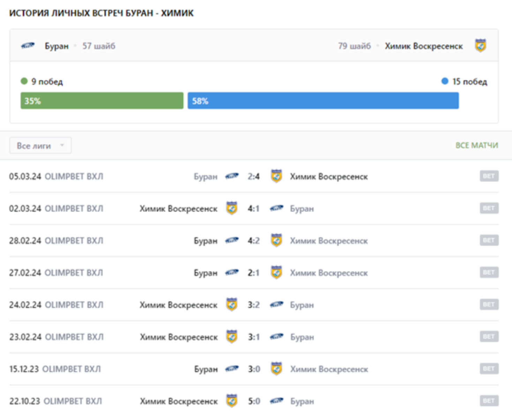This screenshot has height=420, width=512.
Task: Click OLIMPBET ВХЛ league in 27.02.24 row
Action: click(x=74, y=273)
